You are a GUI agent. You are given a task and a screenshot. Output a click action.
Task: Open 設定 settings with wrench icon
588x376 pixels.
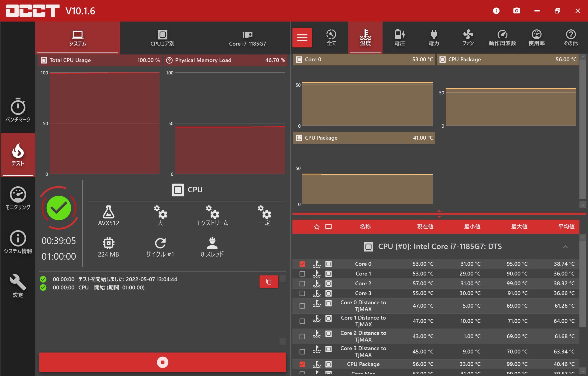pos(18,286)
